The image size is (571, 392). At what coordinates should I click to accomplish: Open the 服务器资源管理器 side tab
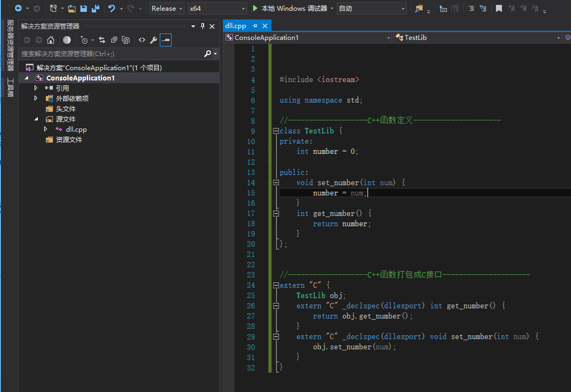10,45
